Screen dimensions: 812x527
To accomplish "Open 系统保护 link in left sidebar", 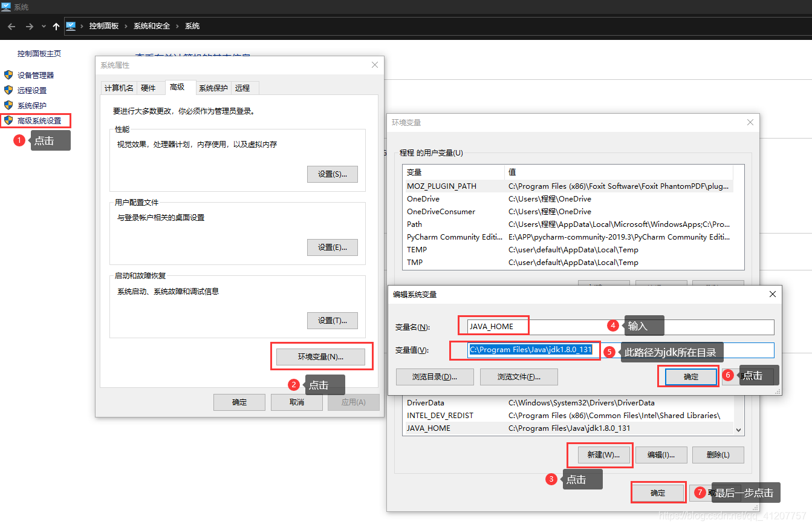I will (x=32, y=105).
